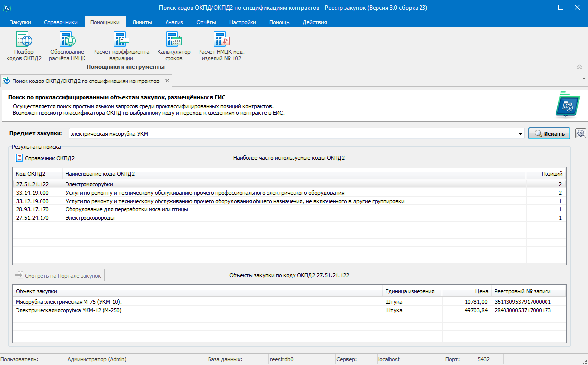Select the row with code 33.12.19.000

pos(290,201)
